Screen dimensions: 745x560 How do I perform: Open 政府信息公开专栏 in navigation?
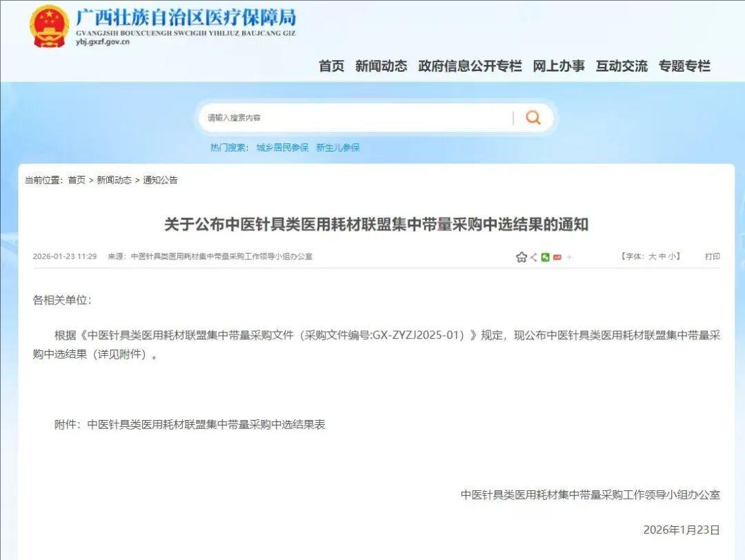pos(470,66)
